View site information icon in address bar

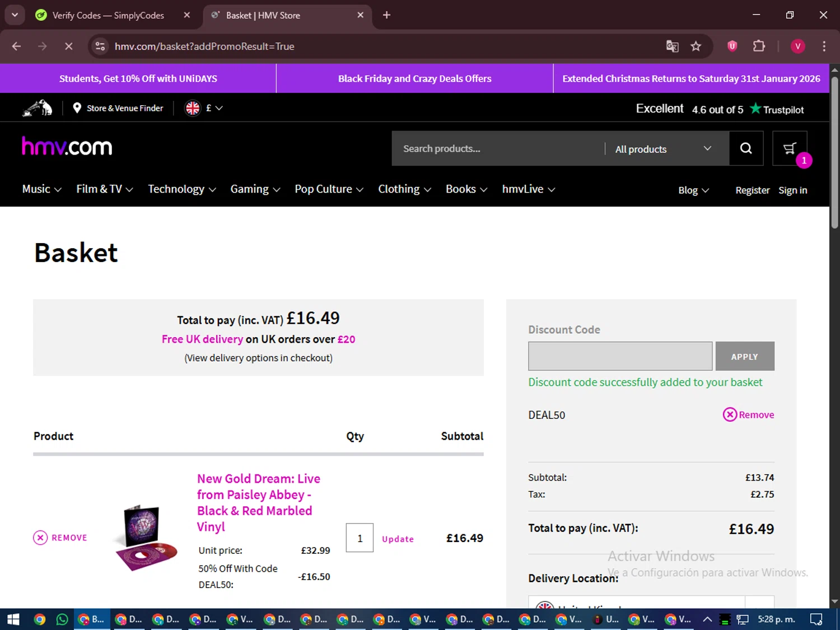pos(100,46)
